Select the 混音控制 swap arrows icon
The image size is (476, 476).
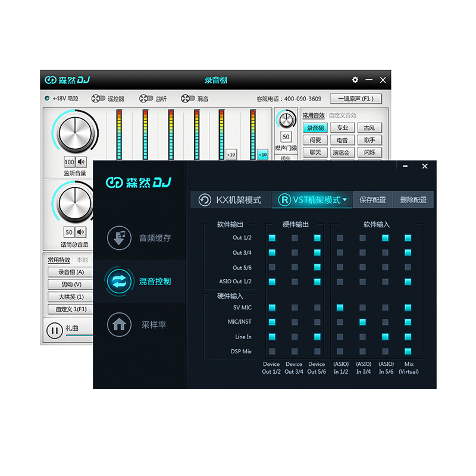(x=119, y=281)
